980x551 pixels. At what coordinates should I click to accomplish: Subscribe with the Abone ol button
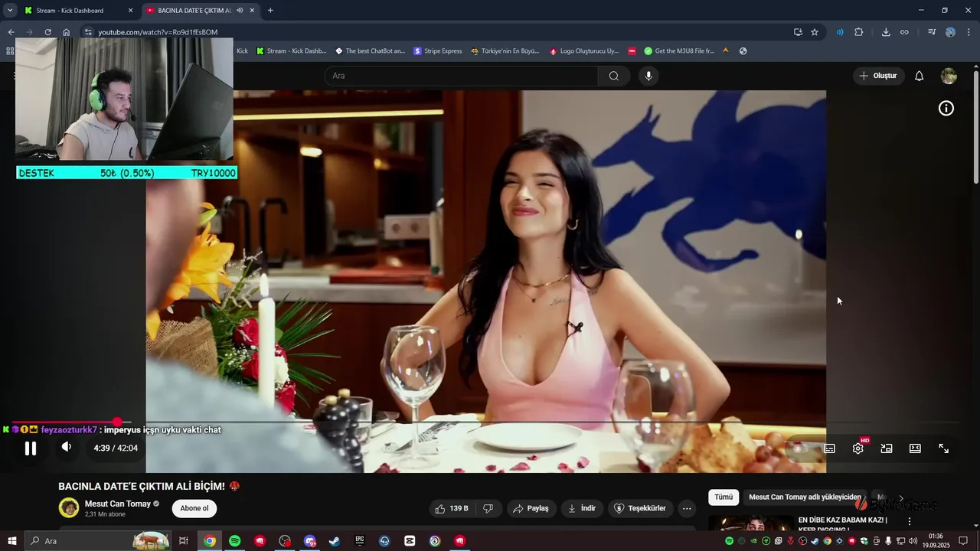click(x=194, y=508)
